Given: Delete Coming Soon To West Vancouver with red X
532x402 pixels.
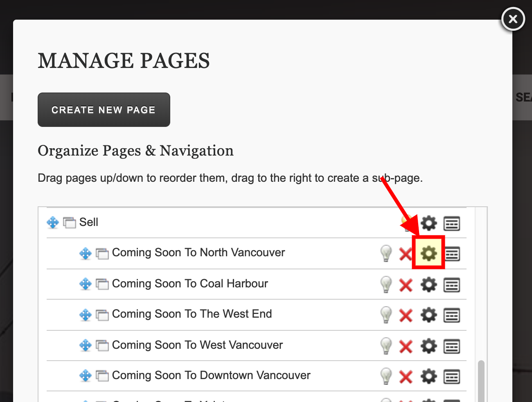Looking at the screenshot, I should coord(406,347).
